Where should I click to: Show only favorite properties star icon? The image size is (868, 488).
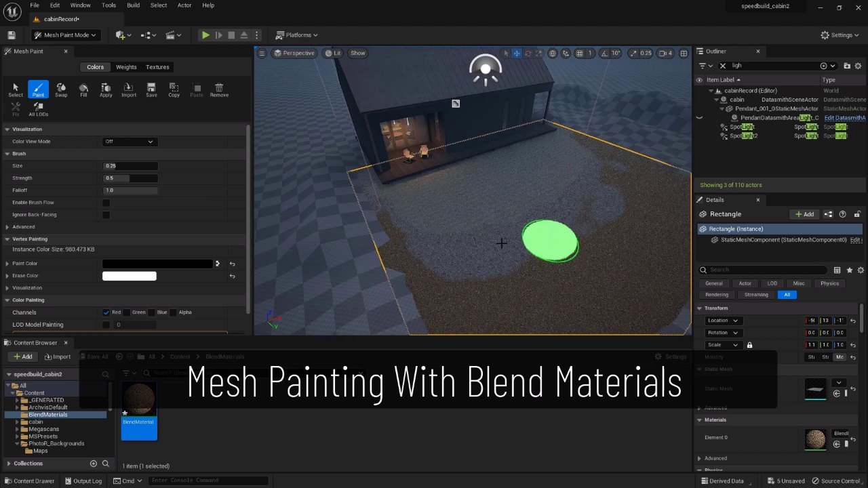(x=849, y=270)
